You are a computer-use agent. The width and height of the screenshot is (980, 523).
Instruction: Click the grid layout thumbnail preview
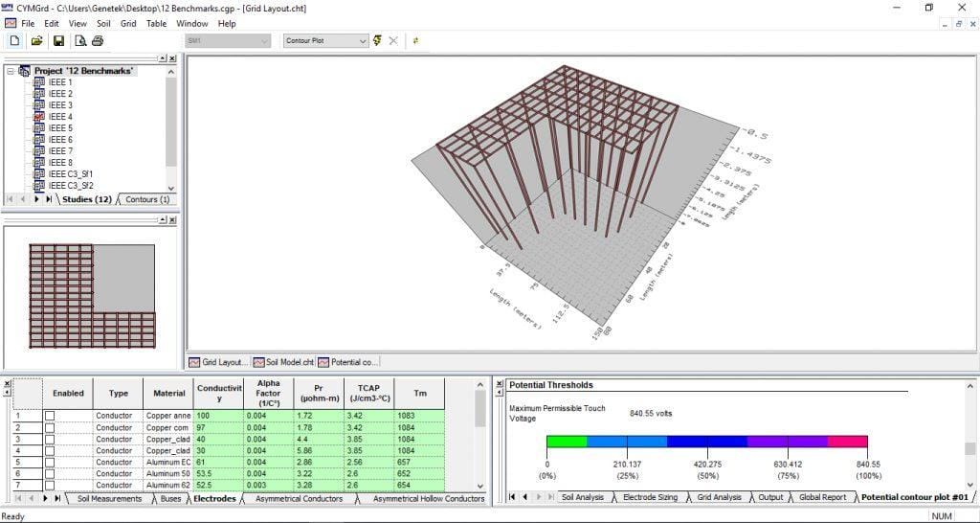point(93,296)
